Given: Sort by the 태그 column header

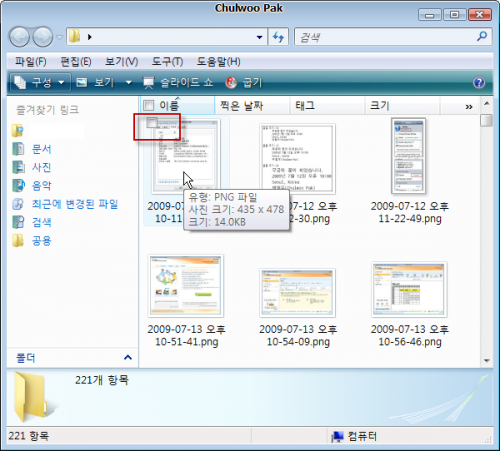Looking at the screenshot, I should [x=327, y=106].
